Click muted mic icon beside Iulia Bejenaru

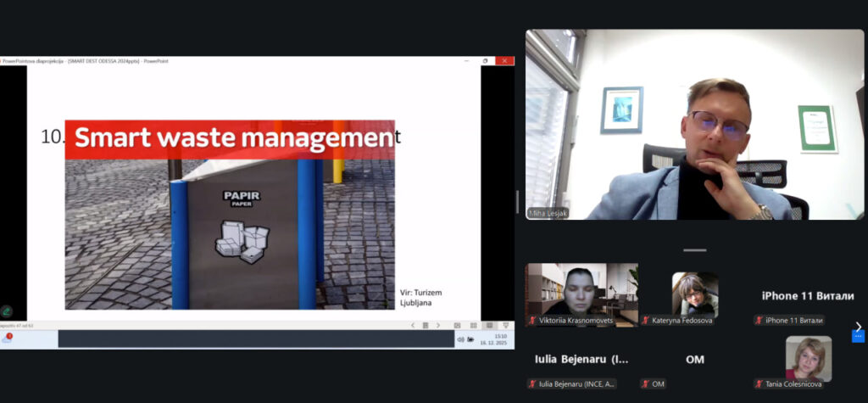click(x=531, y=384)
